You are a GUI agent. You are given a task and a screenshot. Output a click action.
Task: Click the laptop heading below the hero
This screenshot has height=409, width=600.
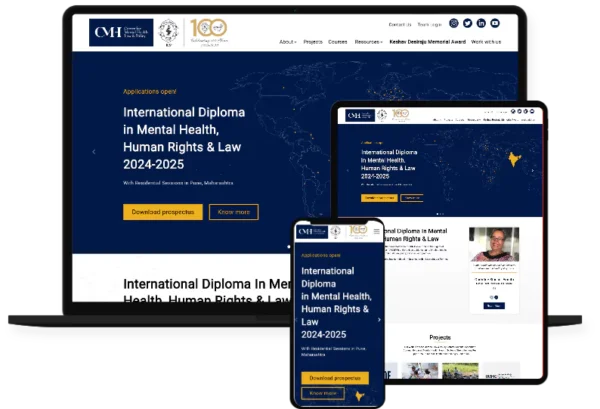click(x=207, y=292)
